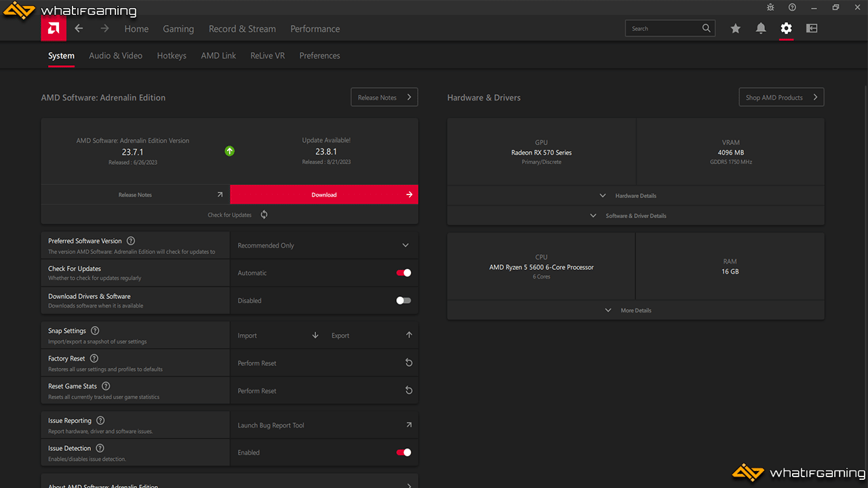Click the green update available arrow icon
The image size is (868, 488).
point(229,151)
